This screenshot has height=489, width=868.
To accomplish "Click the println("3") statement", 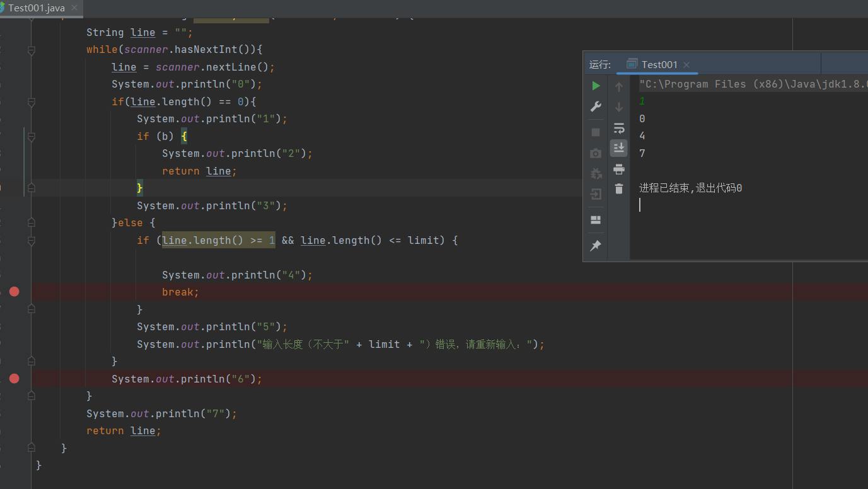I will 212,206.
